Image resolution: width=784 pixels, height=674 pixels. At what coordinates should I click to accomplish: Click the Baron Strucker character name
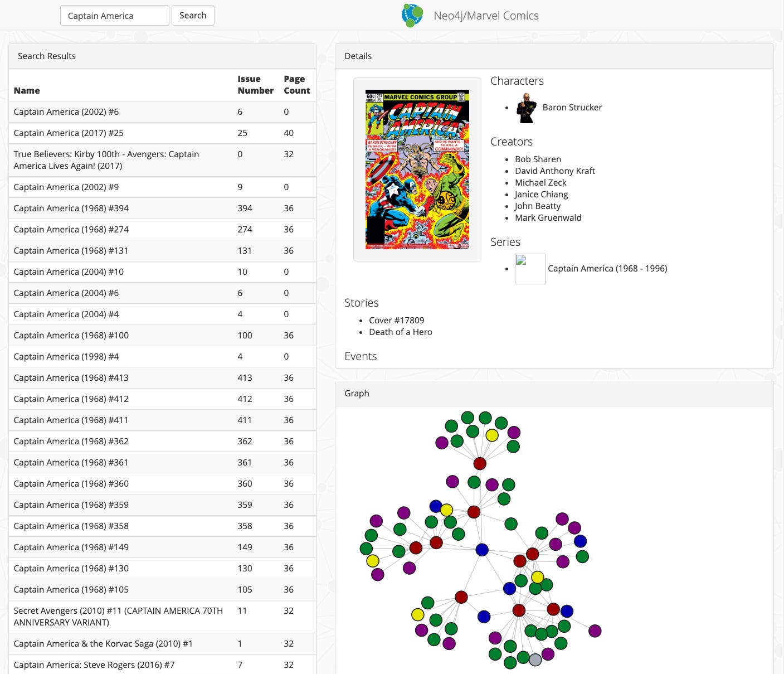572,108
